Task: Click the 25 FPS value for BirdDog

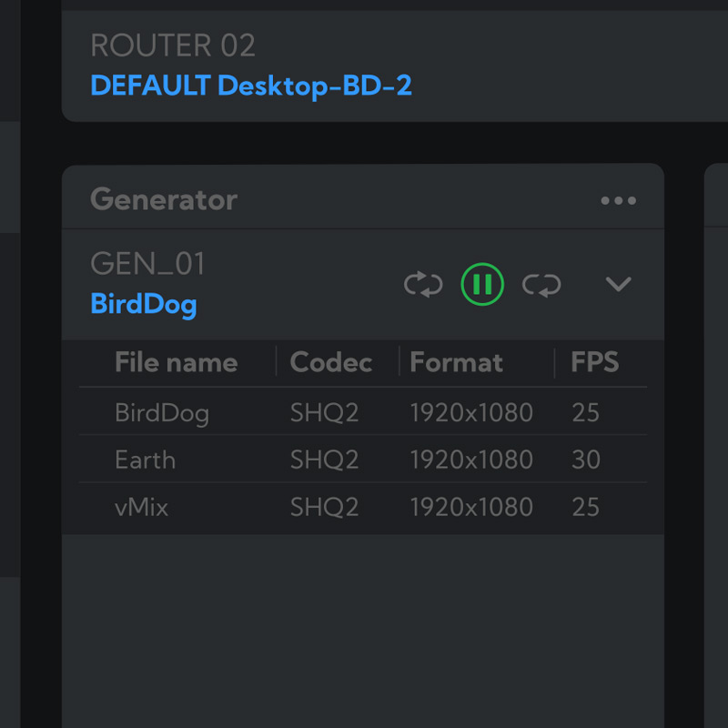Action: 585,412
